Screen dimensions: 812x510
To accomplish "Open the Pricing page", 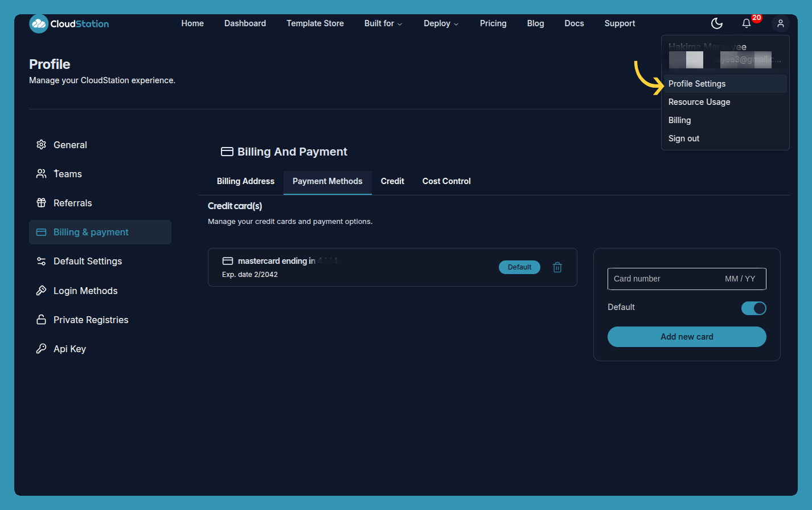I will point(493,23).
